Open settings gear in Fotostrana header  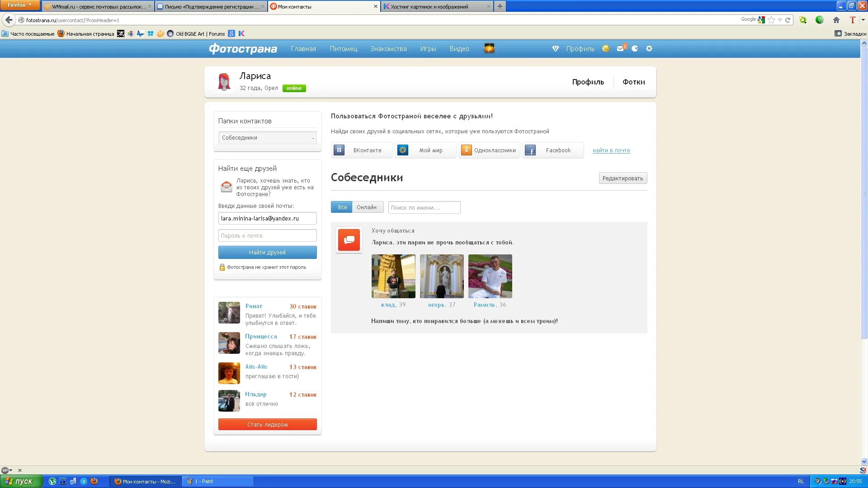649,48
